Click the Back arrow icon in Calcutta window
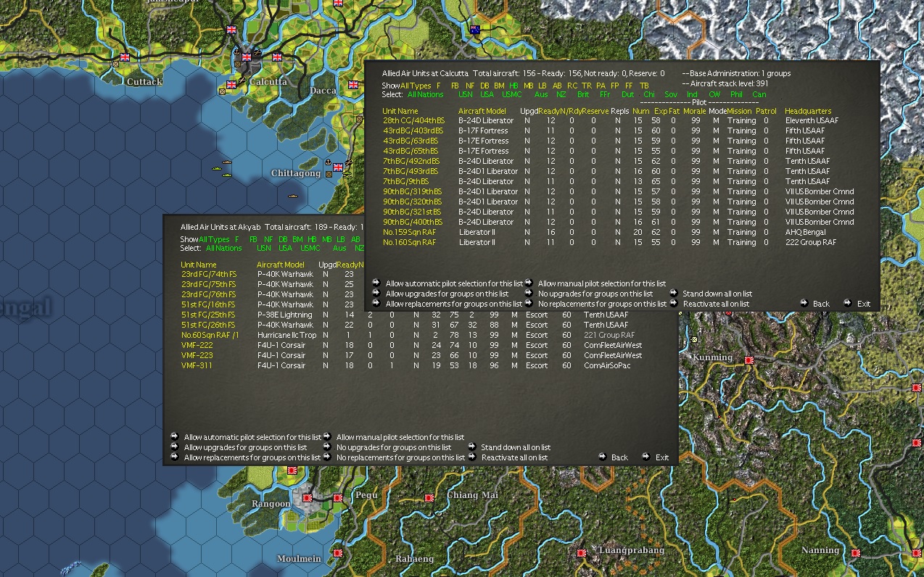Screen dimensions: 924x577 804,303
